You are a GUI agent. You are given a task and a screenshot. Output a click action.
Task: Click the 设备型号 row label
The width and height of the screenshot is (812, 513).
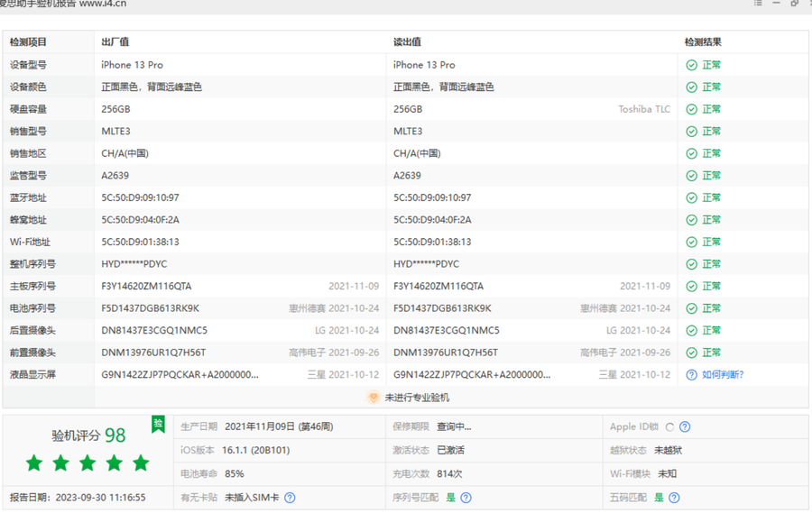[28, 65]
